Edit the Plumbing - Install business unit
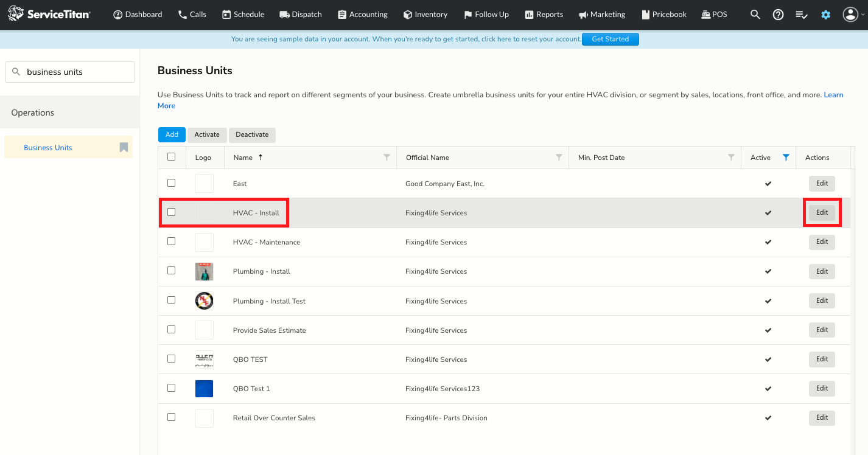 [822, 271]
